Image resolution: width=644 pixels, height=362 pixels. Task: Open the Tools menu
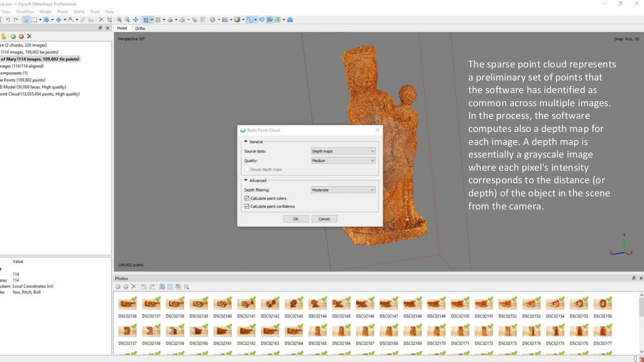pos(95,12)
